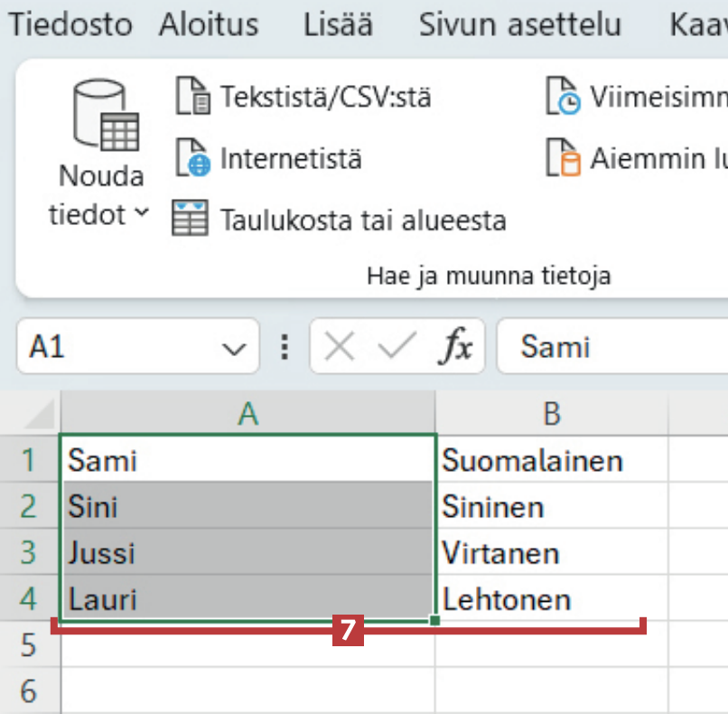Click the Internetistä globe icon
This screenshot has height=714, width=728.
pos(192,159)
